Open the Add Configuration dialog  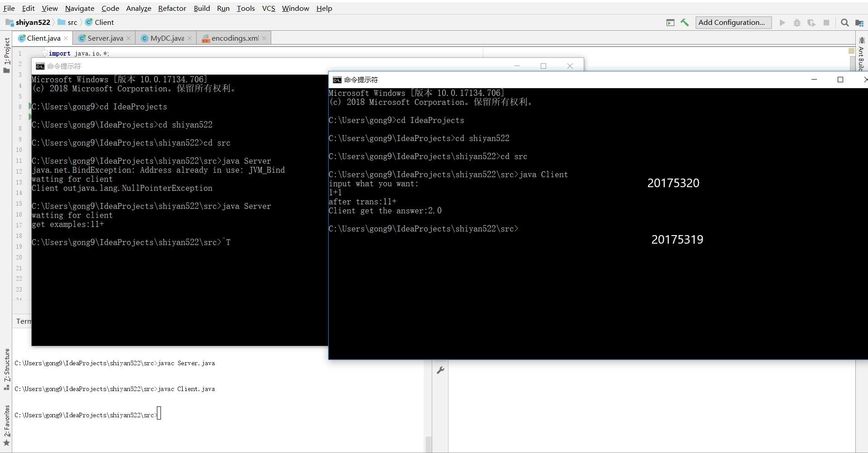(x=733, y=23)
